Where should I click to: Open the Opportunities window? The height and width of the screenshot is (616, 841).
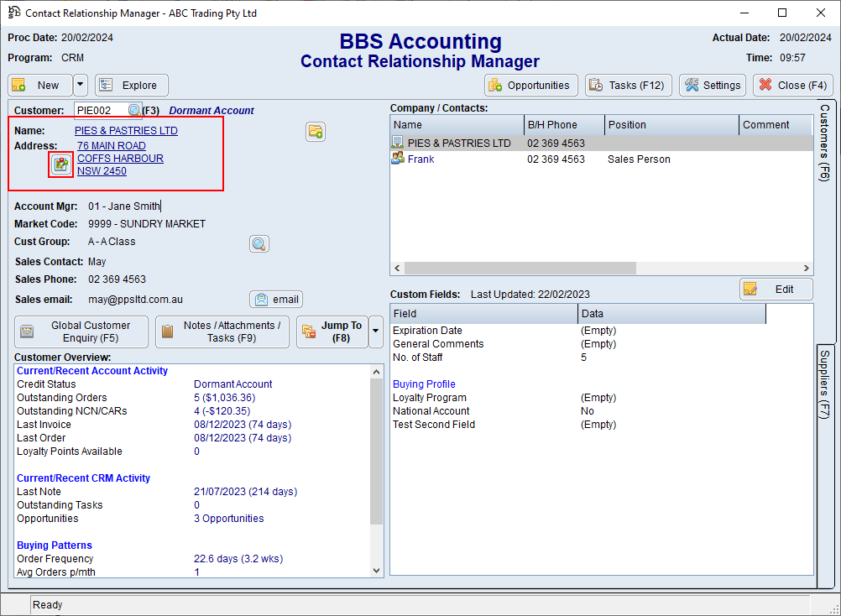[531, 85]
